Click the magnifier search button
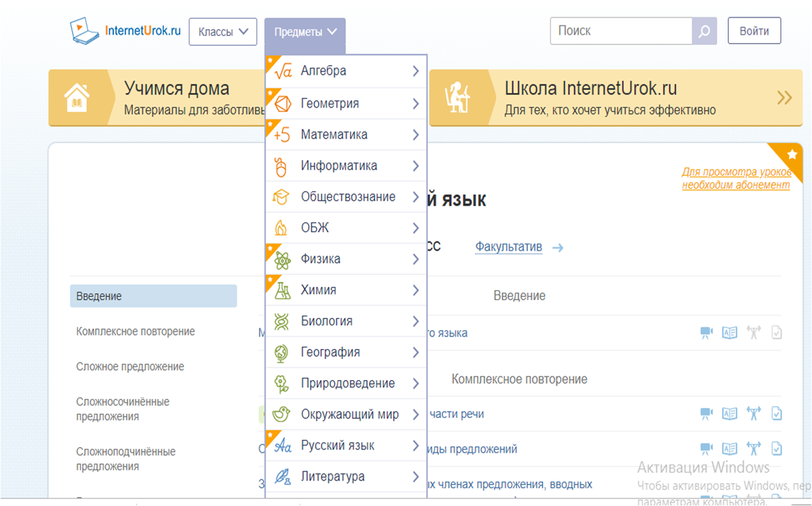The height and width of the screenshot is (506, 812). point(704,31)
